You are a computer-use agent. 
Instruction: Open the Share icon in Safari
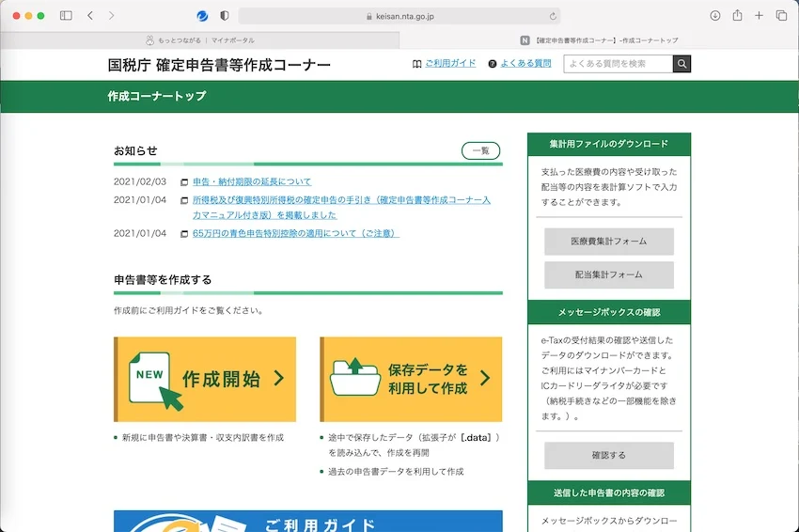click(737, 15)
